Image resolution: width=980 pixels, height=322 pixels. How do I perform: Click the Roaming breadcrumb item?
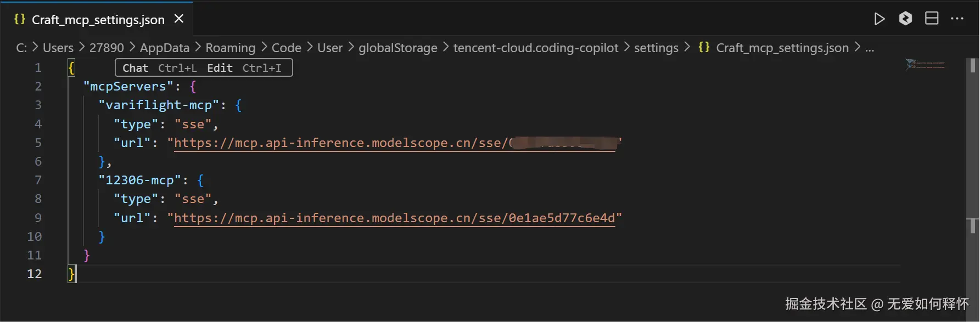tap(230, 48)
